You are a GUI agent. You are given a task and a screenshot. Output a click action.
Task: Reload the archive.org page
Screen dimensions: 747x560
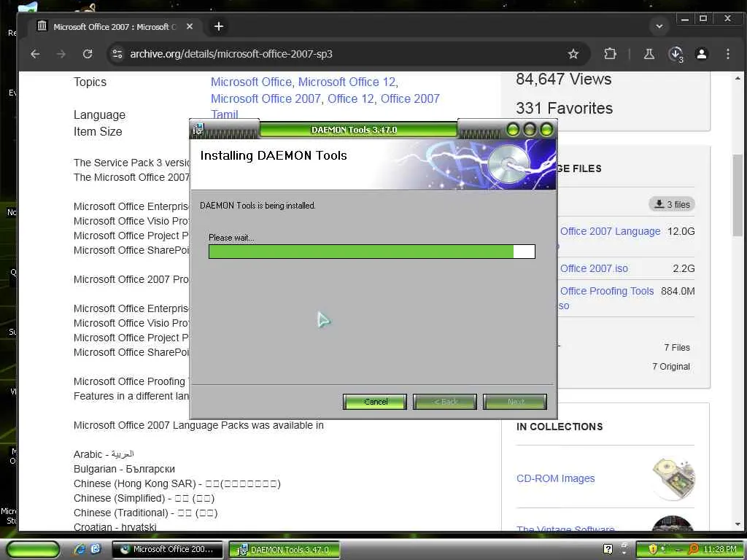88,54
